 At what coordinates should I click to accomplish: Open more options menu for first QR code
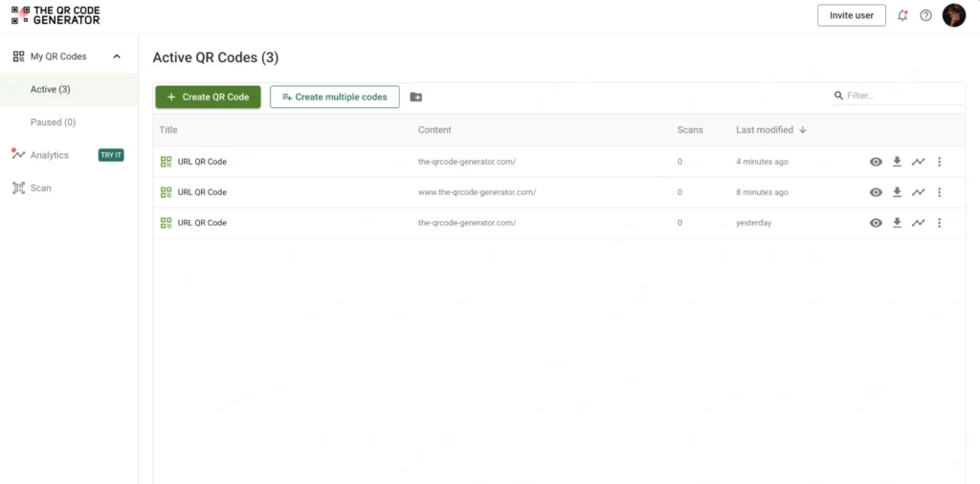(x=939, y=162)
